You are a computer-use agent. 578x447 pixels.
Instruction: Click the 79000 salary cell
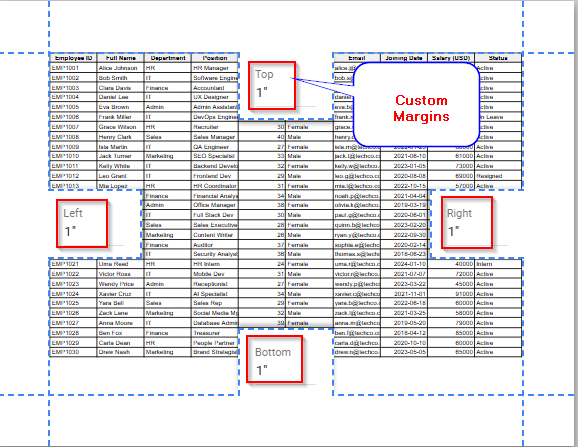click(451, 323)
